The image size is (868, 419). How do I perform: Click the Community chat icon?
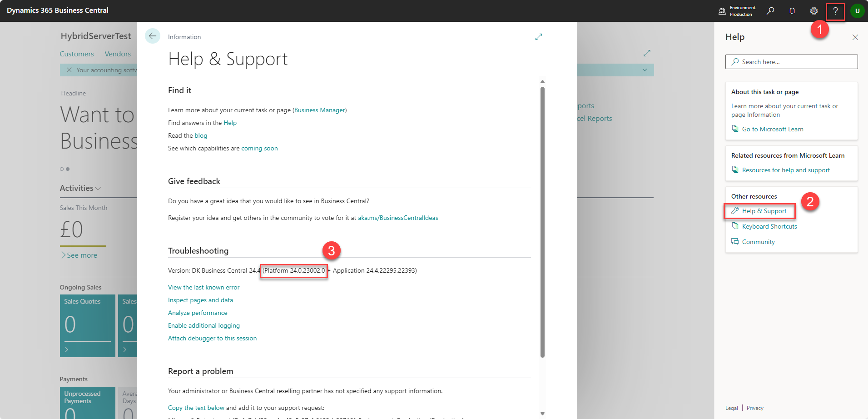tap(735, 241)
